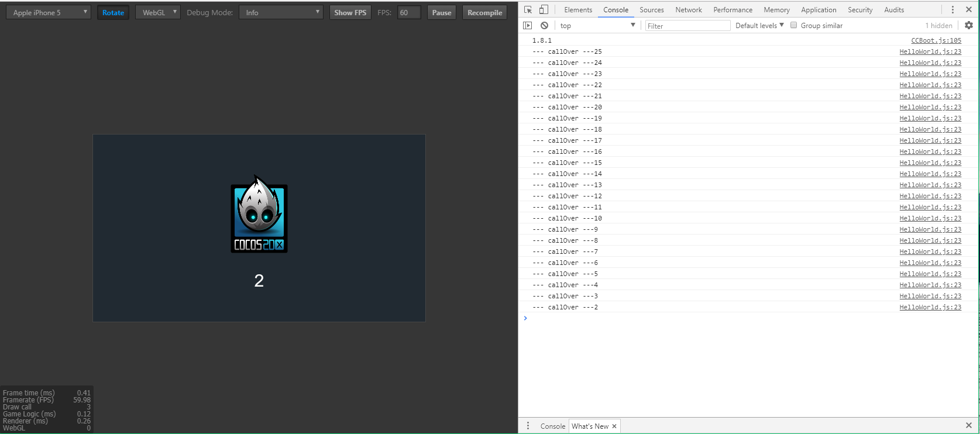Click the log entry callOver ---22
Image resolution: width=980 pixels, height=434 pixels.
(567, 85)
